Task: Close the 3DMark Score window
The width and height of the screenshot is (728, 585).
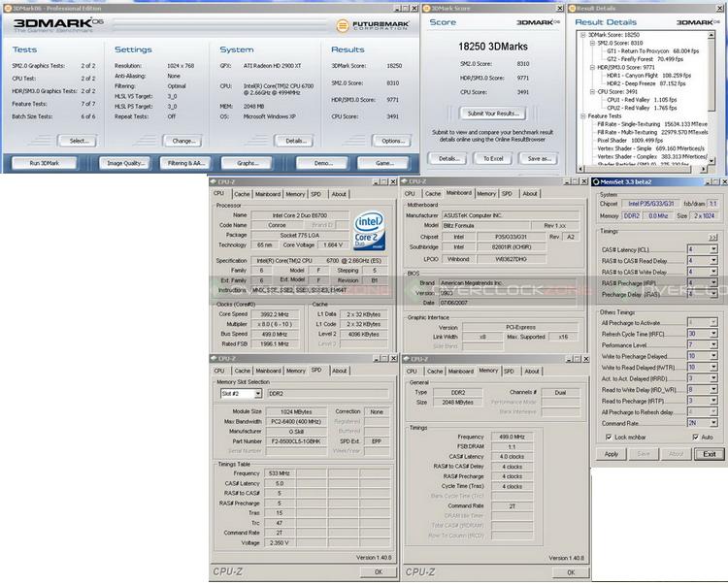Action: pos(560,9)
